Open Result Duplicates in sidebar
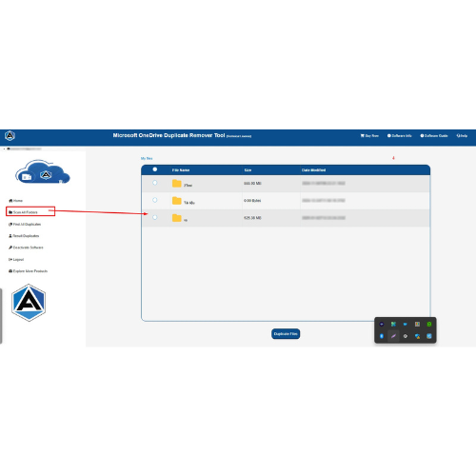Image resolution: width=476 pixels, height=476 pixels. pyautogui.click(x=24, y=236)
